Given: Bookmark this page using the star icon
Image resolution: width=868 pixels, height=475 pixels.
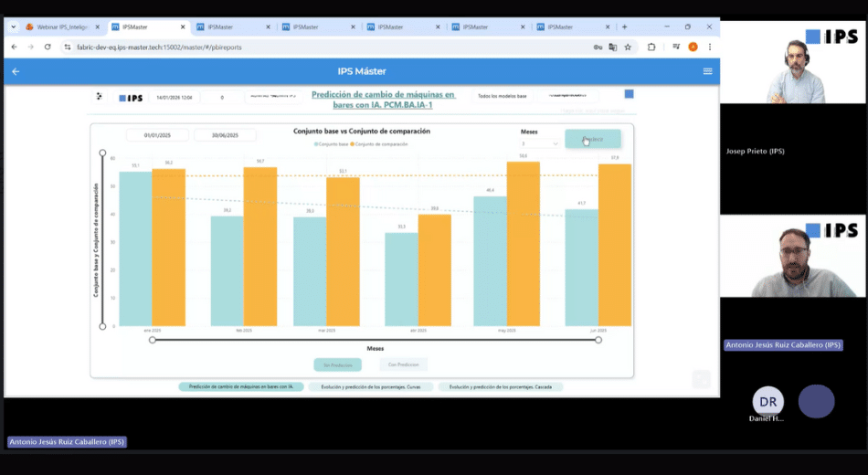Looking at the screenshot, I should pos(628,47).
